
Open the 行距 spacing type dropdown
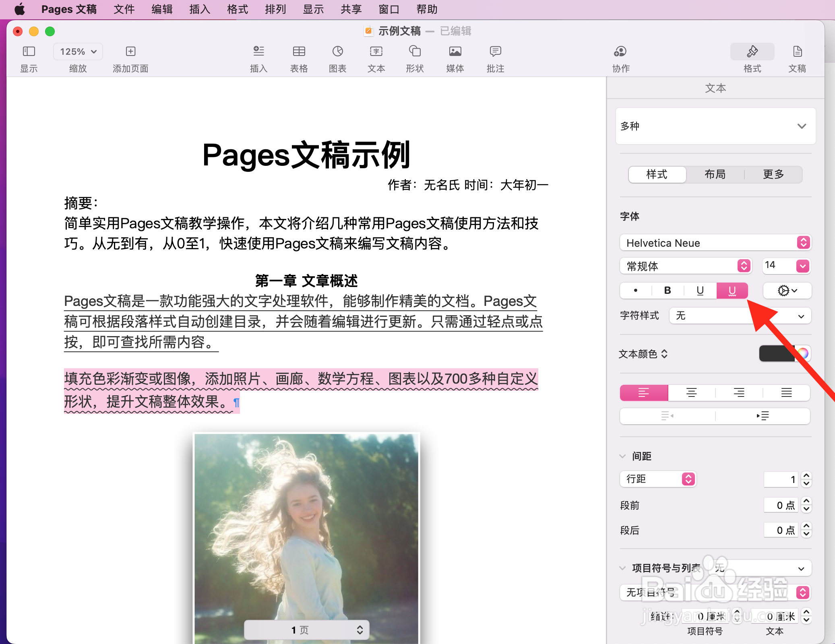[x=658, y=479]
